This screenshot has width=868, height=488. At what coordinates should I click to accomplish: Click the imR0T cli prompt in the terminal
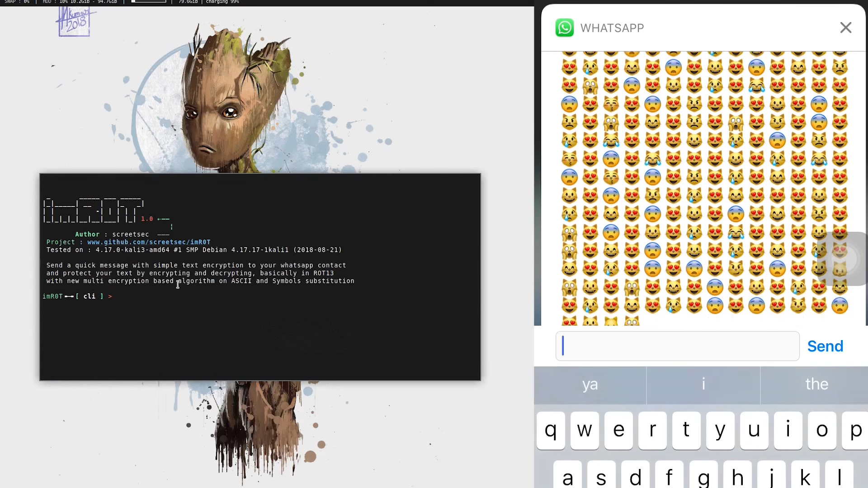point(77,296)
